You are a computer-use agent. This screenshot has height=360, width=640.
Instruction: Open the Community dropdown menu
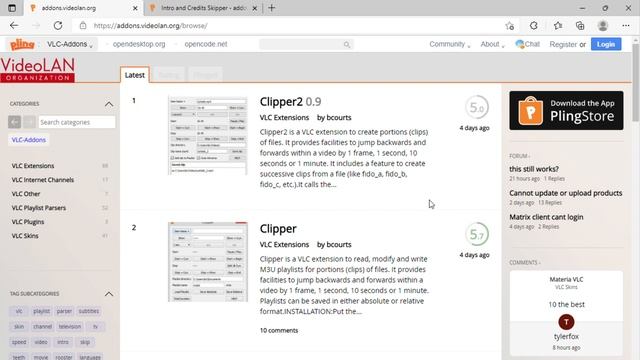[x=449, y=44]
